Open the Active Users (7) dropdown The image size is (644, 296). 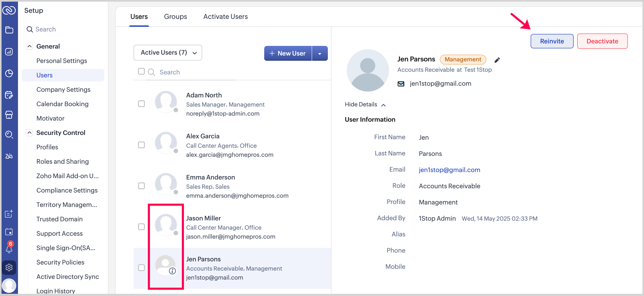(168, 52)
